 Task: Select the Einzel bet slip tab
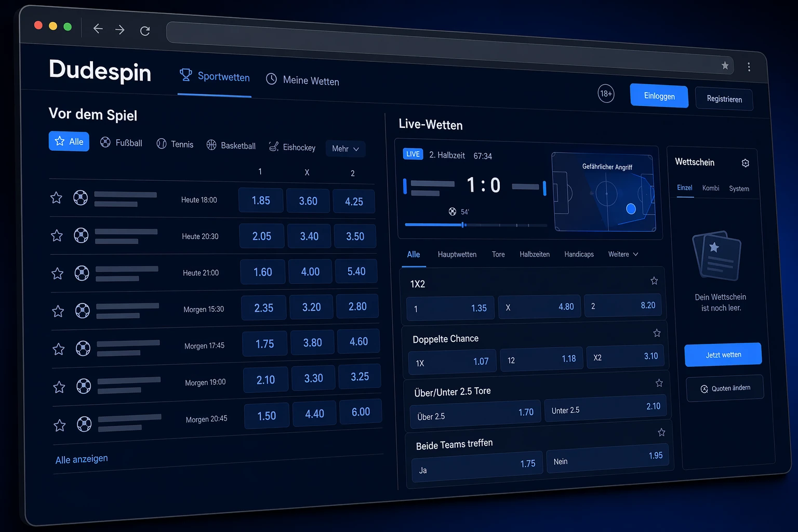tap(685, 188)
